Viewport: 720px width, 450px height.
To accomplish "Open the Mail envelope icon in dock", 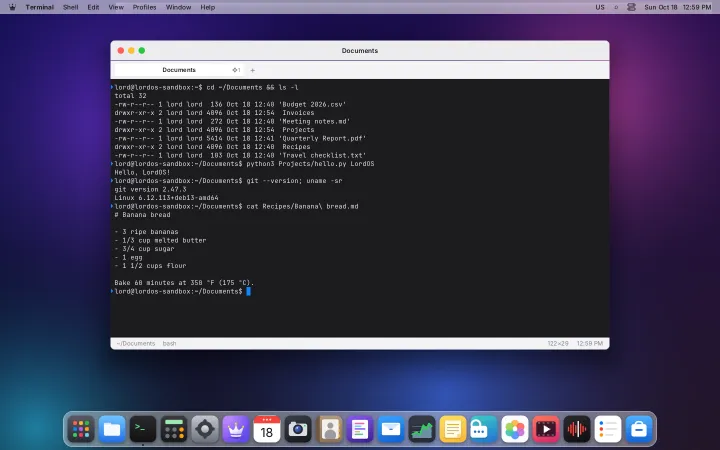I will [x=391, y=429].
